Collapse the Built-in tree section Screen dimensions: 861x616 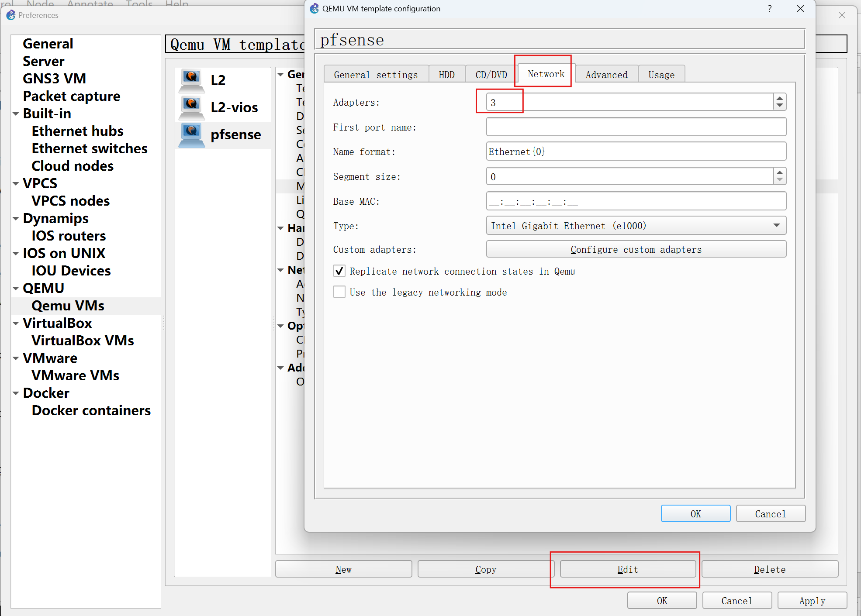coord(16,114)
